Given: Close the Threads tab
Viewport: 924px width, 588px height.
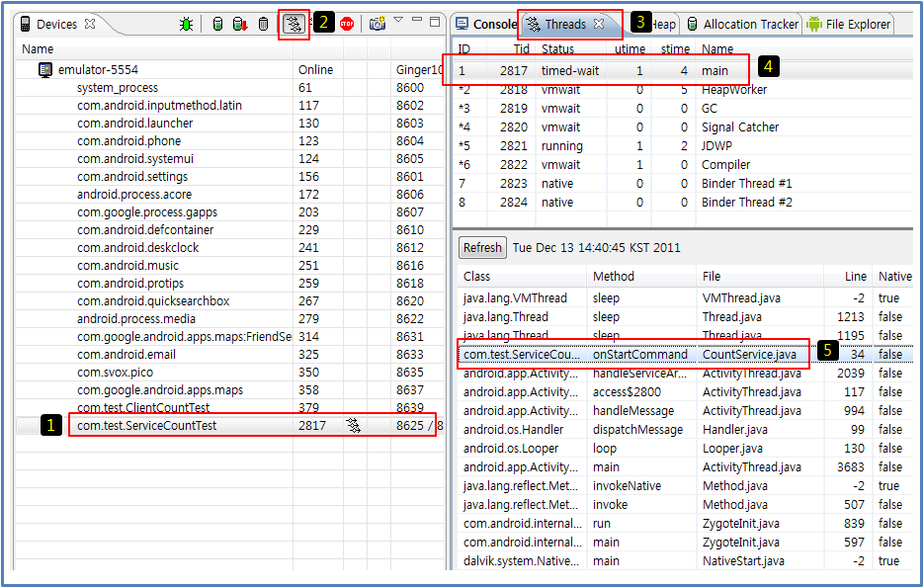Looking at the screenshot, I should 599,24.
